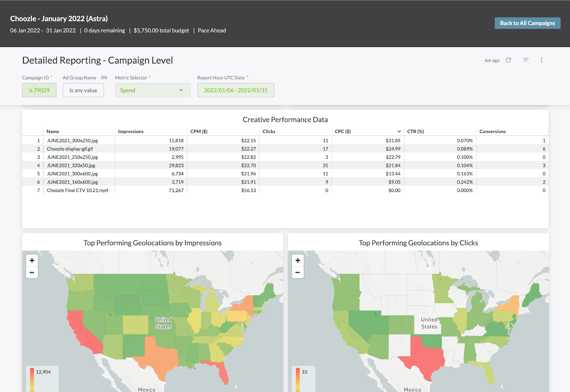
Task: Zoom out on the Impressions map
Action: point(32,273)
